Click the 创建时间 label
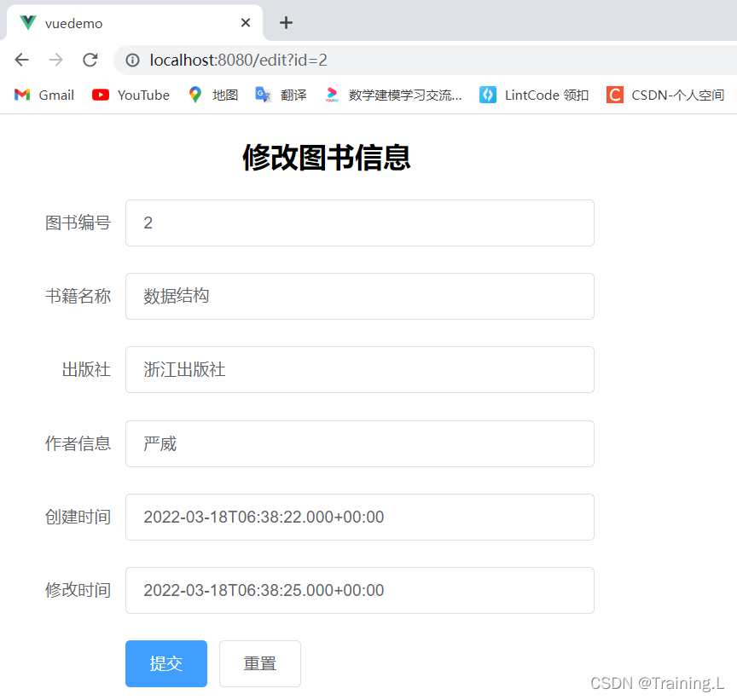This screenshot has height=700, width=737. tap(78, 517)
